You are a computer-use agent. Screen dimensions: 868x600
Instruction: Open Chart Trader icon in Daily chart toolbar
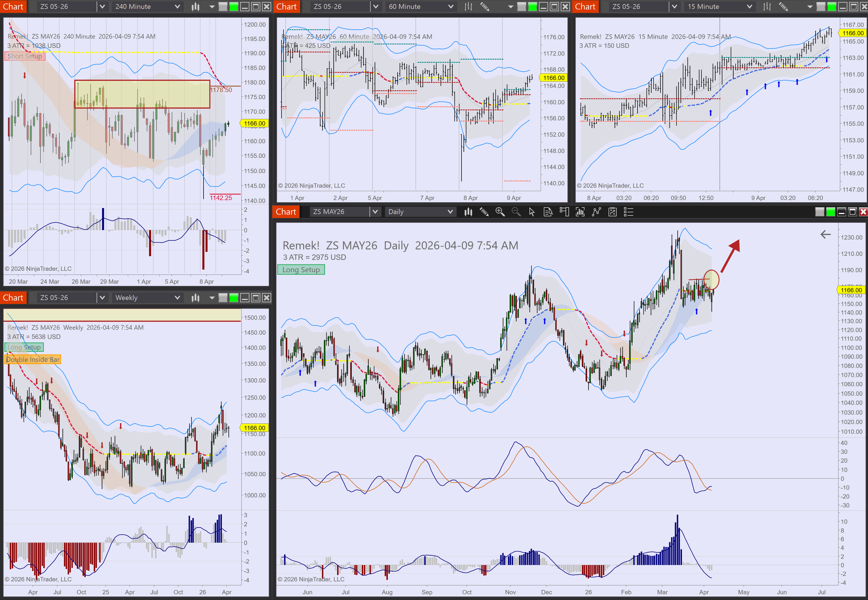(x=564, y=212)
